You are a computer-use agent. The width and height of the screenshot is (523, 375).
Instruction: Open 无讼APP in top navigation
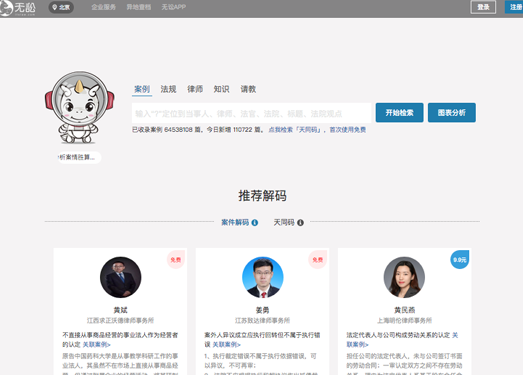click(x=173, y=7)
